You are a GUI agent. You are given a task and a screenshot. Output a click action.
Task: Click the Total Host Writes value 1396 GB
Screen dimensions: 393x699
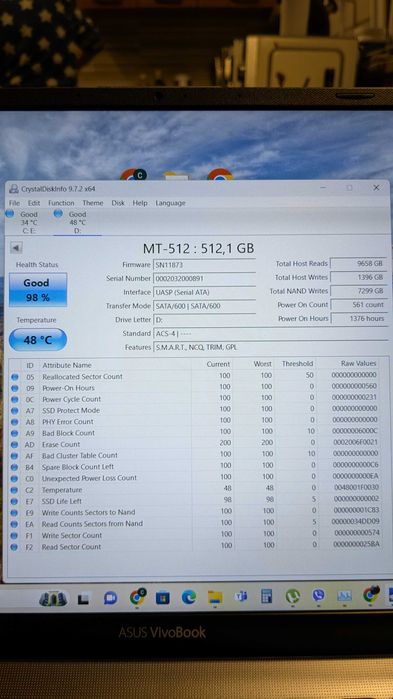pos(358,277)
